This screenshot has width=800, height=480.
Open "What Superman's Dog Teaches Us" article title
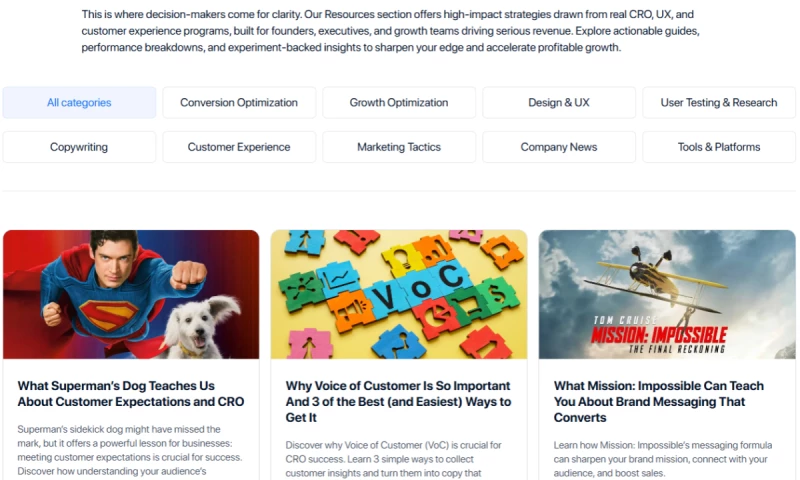131,394
